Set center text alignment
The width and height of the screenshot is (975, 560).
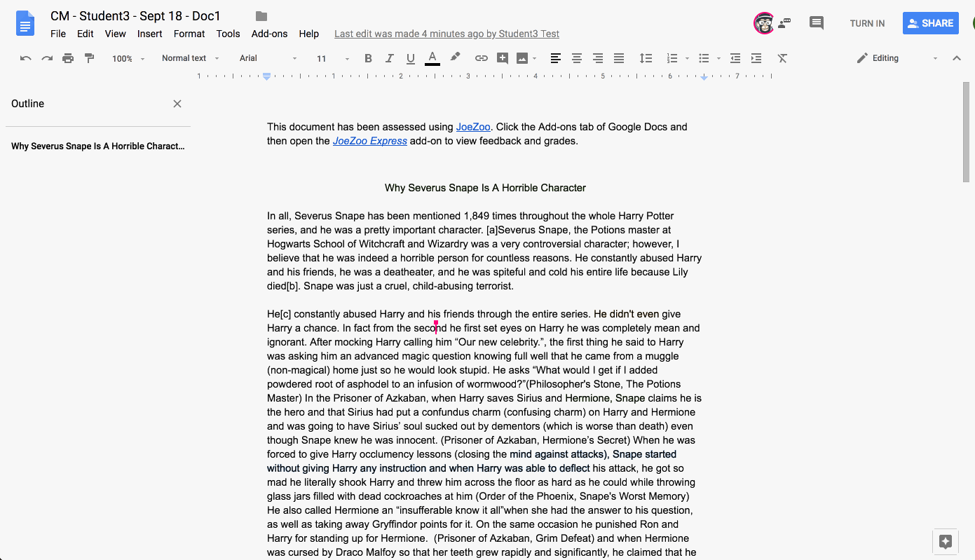pyautogui.click(x=577, y=58)
